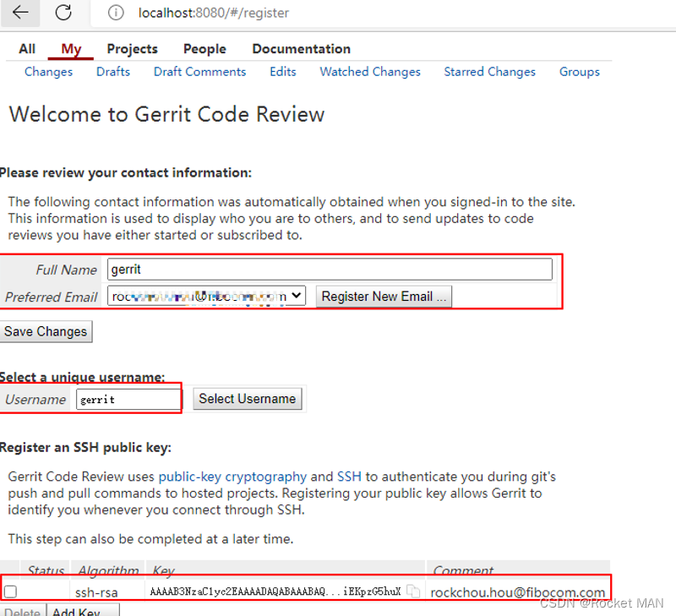Open the Watched Changes link
The image size is (676, 616).
(x=370, y=72)
